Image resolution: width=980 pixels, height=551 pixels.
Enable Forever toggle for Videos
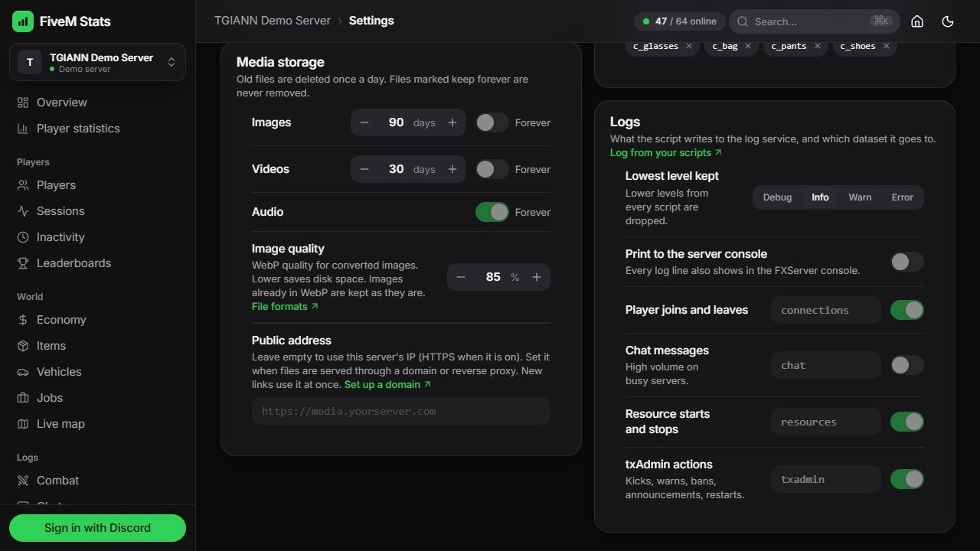click(x=492, y=169)
